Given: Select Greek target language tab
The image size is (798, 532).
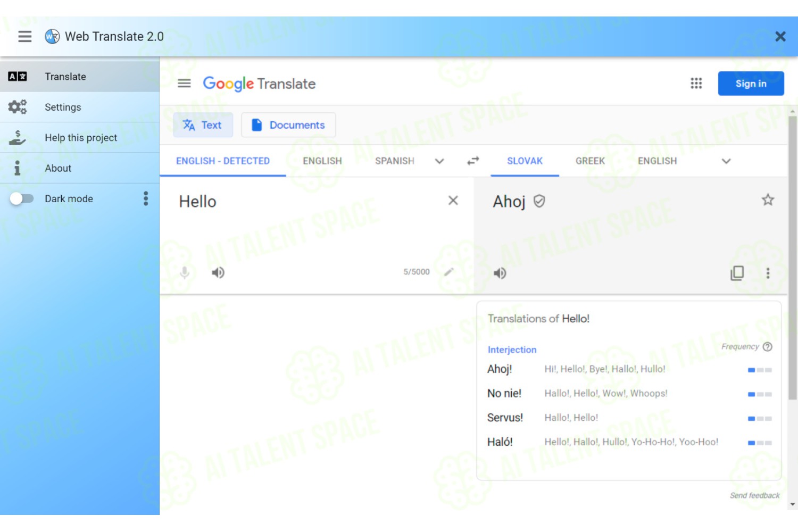Looking at the screenshot, I should [590, 161].
